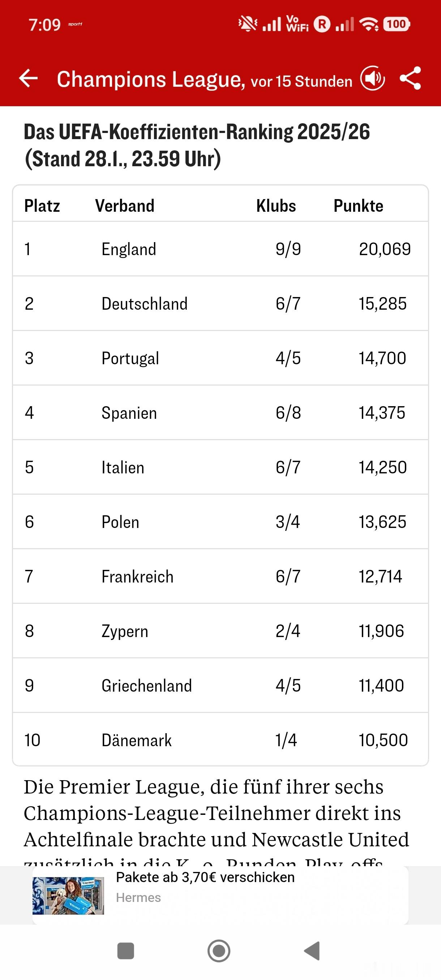The width and height of the screenshot is (441, 980).
Task: Tap Dänemark's 10,500 points value
Action: click(x=383, y=740)
